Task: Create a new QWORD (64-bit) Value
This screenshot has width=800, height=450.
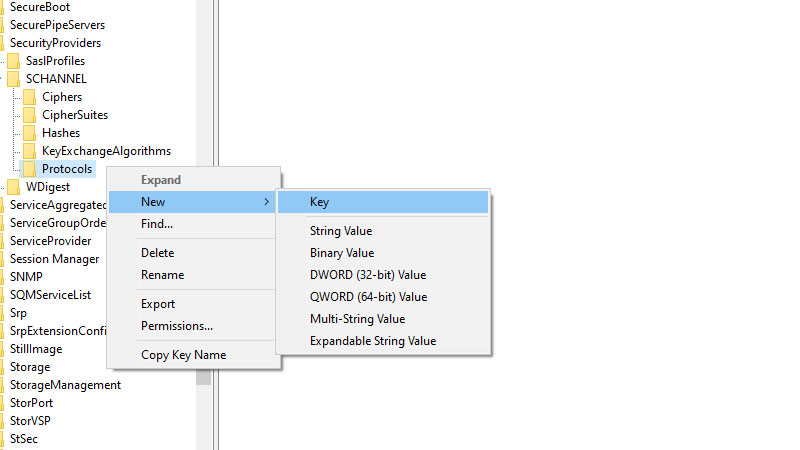Action: click(383, 297)
